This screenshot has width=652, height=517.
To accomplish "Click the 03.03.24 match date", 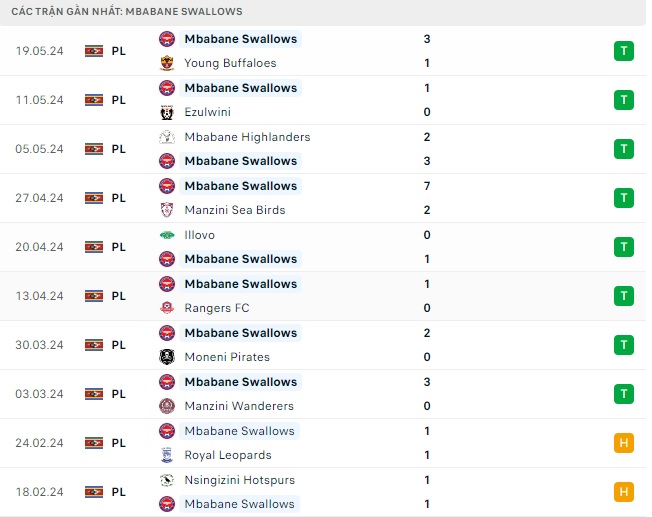I will 40,394.
